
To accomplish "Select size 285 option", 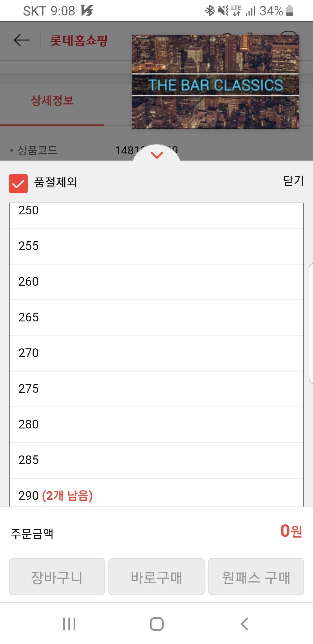I will (x=156, y=460).
